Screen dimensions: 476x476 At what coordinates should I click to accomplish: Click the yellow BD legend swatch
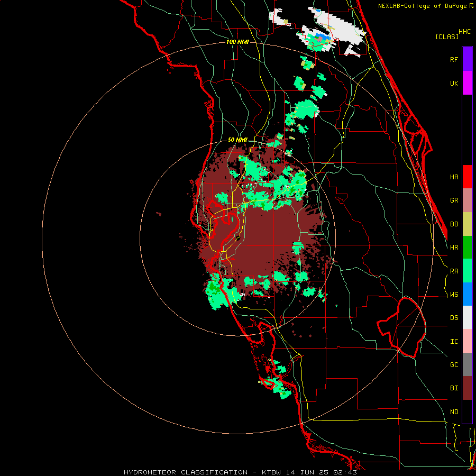(x=467, y=224)
